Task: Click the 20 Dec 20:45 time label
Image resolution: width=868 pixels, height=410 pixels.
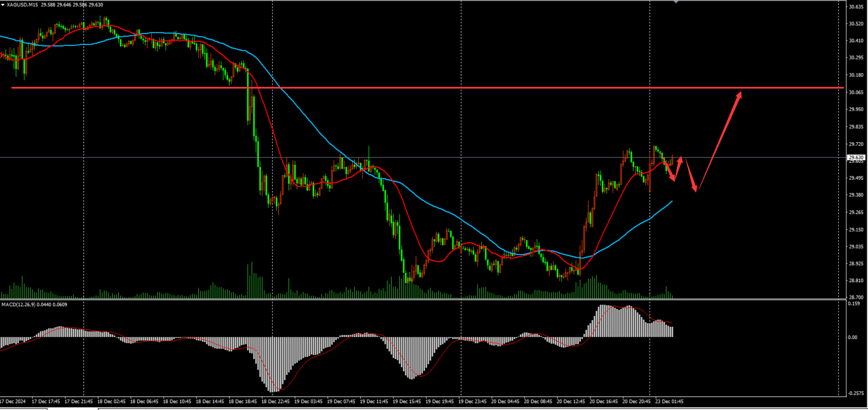Action: 636,401
